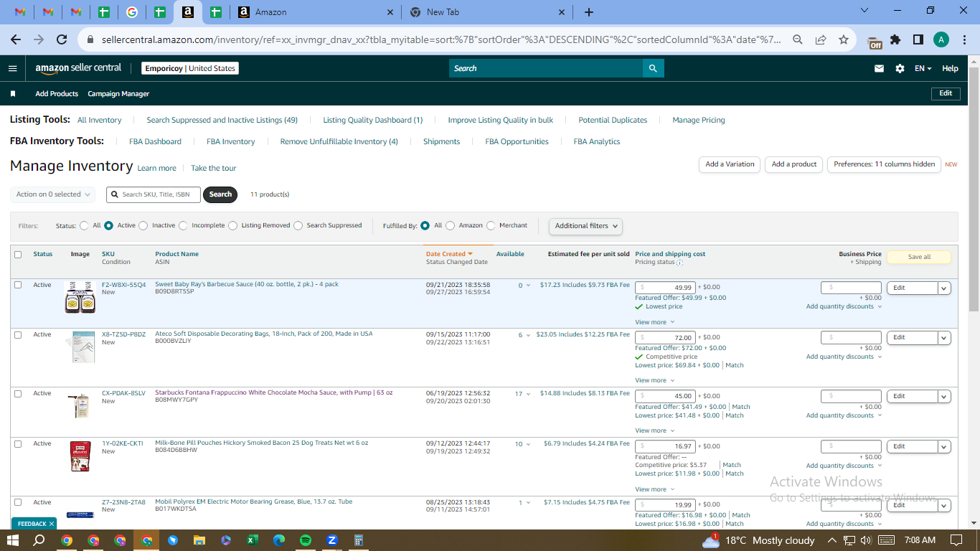
Task: Choose Fulfilled By Merchant radio button
Action: [491, 225]
